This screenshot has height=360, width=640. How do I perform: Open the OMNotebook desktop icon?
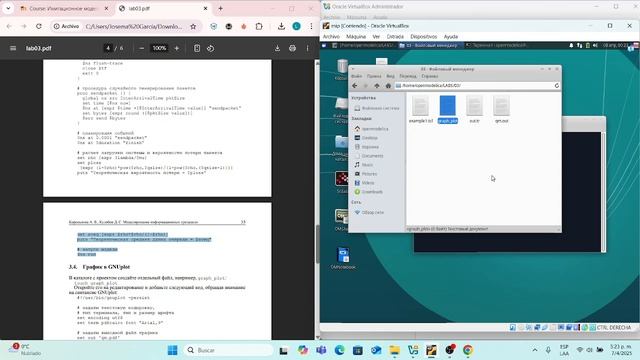[x=343, y=258]
